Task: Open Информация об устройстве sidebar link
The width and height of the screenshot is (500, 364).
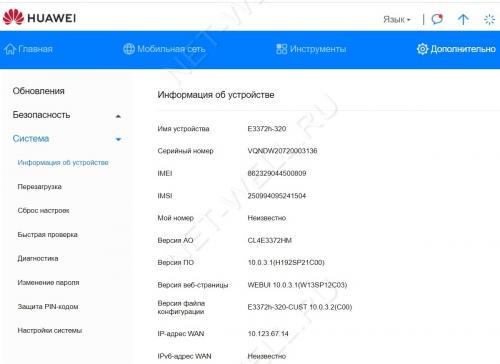Action: pos(63,163)
